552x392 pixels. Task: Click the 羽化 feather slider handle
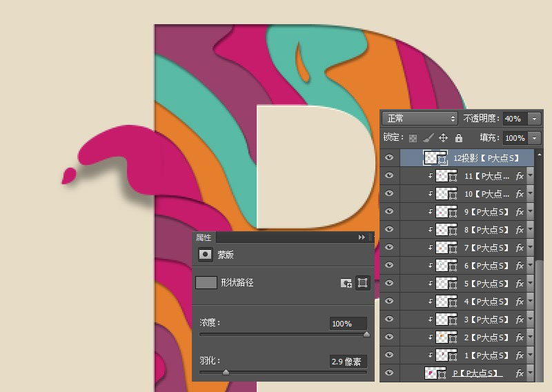tap(226, 372)
